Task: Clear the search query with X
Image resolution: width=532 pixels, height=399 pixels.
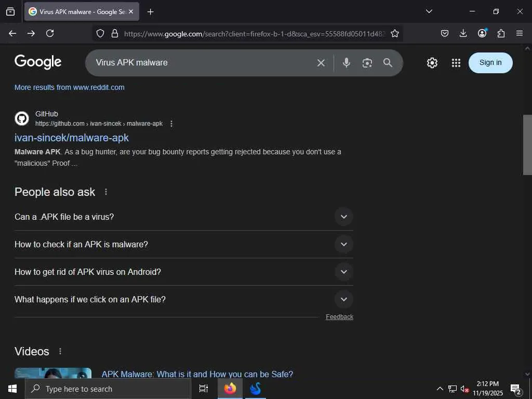Action: point(321,63)
